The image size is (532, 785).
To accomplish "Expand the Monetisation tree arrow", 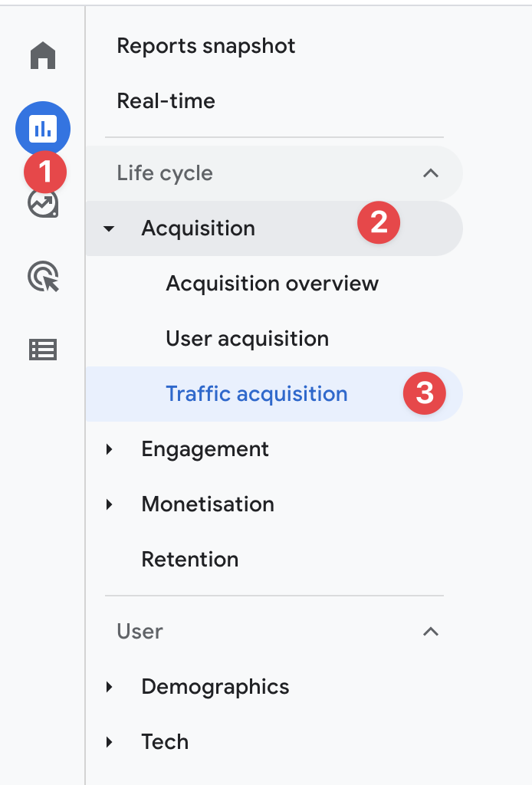I will click(x=109, y=504).
